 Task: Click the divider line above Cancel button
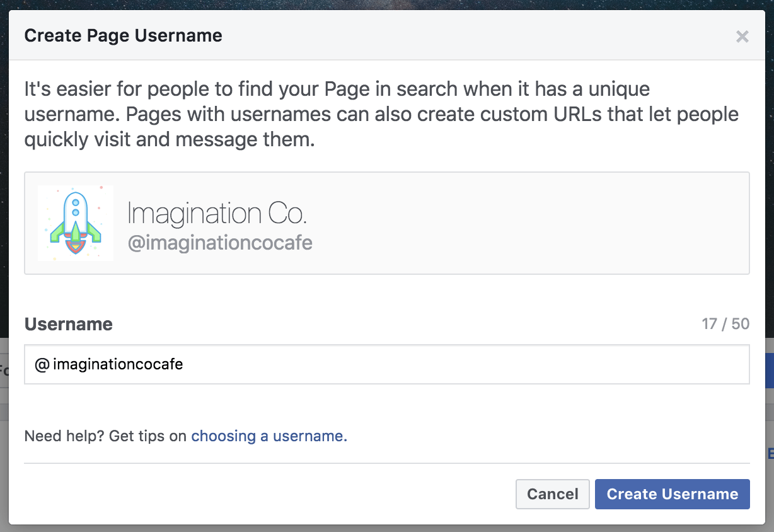pyautogui.click(x=386, y=463)
